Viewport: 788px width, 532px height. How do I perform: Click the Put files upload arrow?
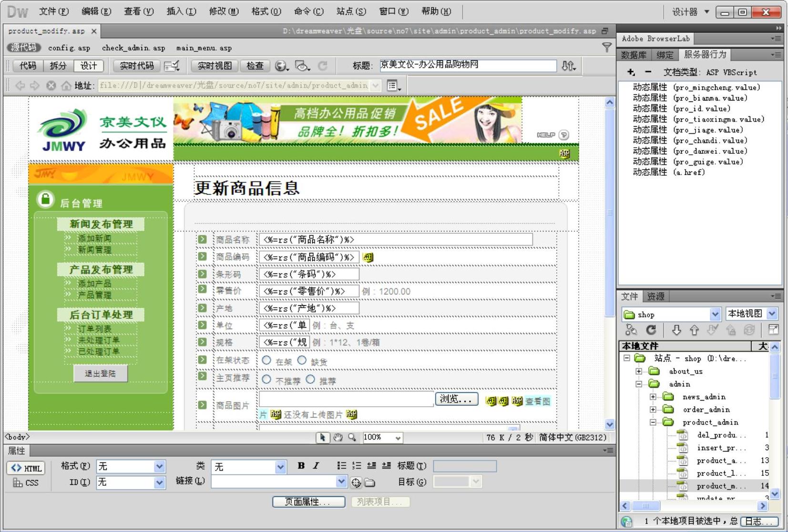coord(694,330)
